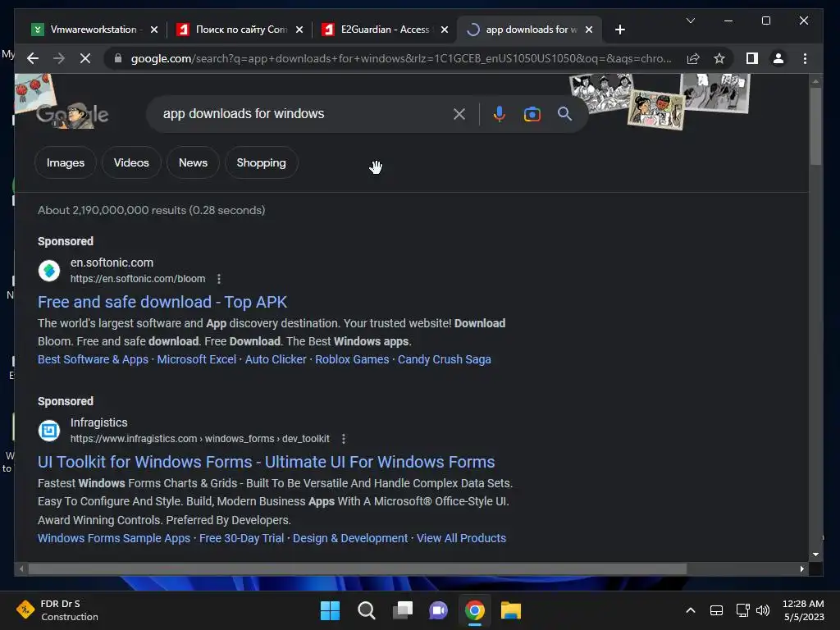Screen dimensions: 840x630
Task: Open Task View on the taskbar
Action: 402,610
